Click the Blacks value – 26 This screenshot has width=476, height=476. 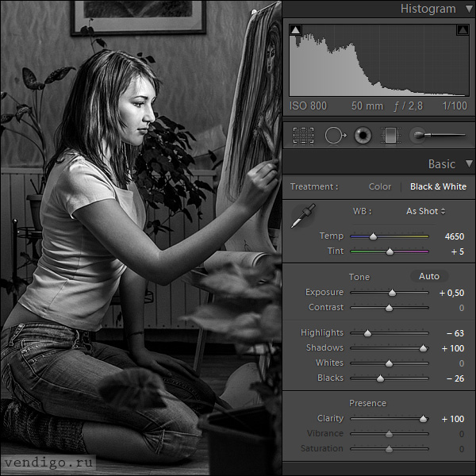pos(455,378)
